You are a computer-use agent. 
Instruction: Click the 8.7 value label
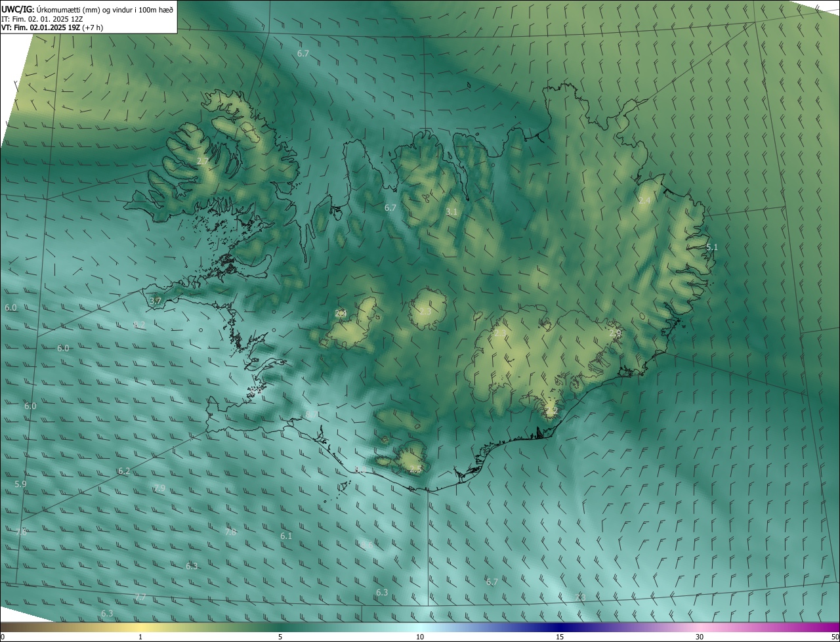(312, 414)
